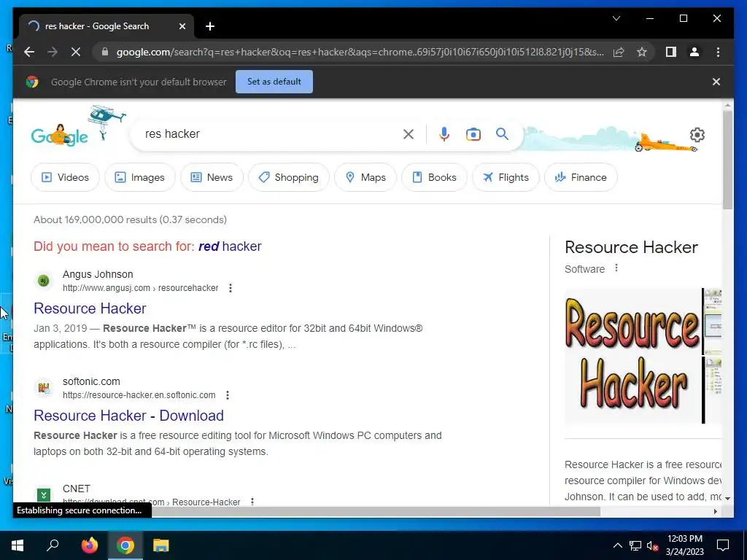Go back with Chrome's back arrow
This screenshot has width=747, height=560.
tap(29, 52)
